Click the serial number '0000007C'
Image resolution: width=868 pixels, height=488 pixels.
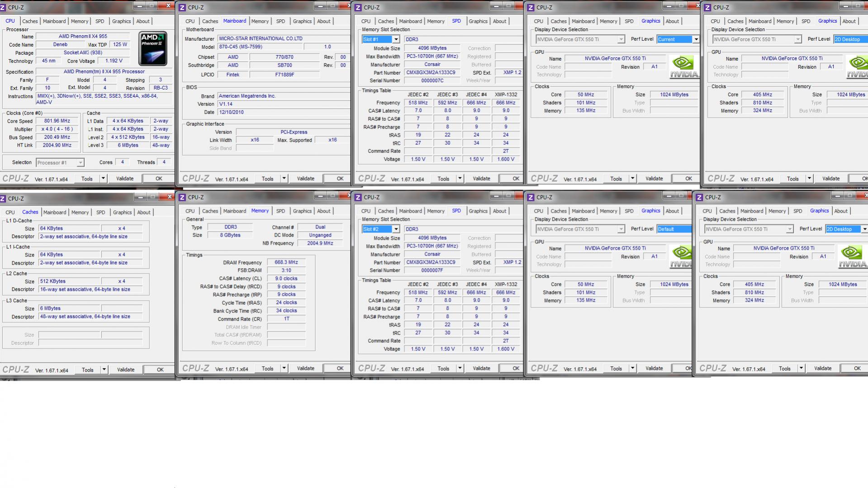(x=432, y=81)
